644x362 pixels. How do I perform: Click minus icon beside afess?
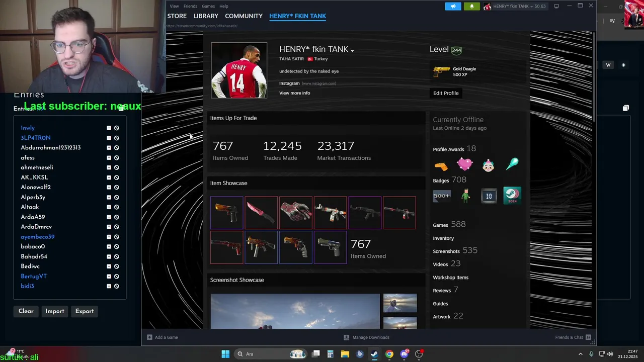click(x=109, y=158)
